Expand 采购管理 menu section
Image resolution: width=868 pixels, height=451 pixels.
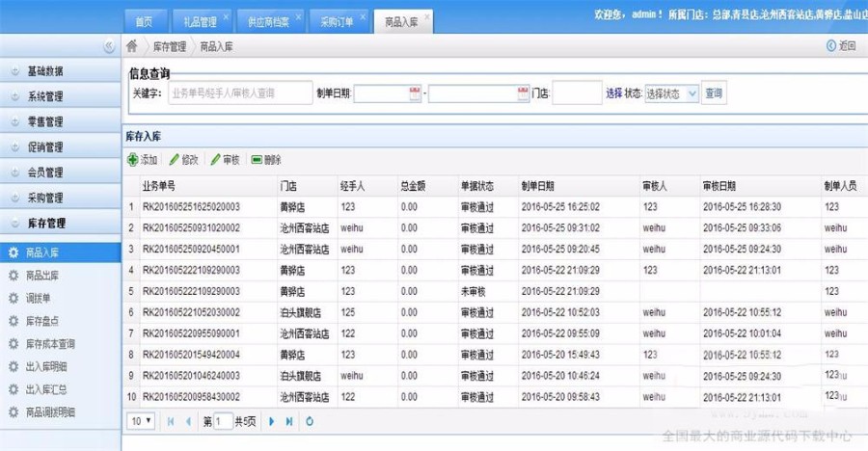pos(61,198)
